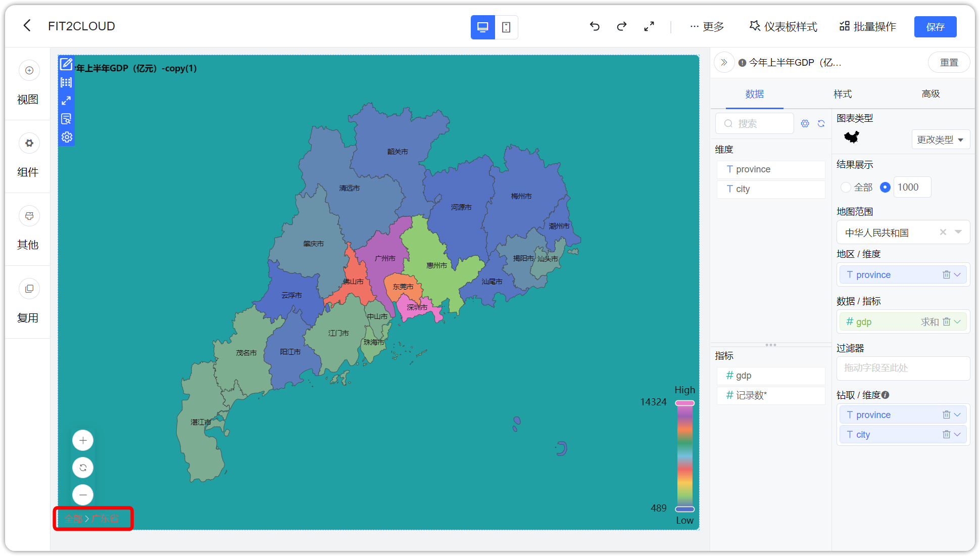The width and height of the screenshot is (980, 556).
Task: Open the query details magnifier icon
Action: pos(66,119)
